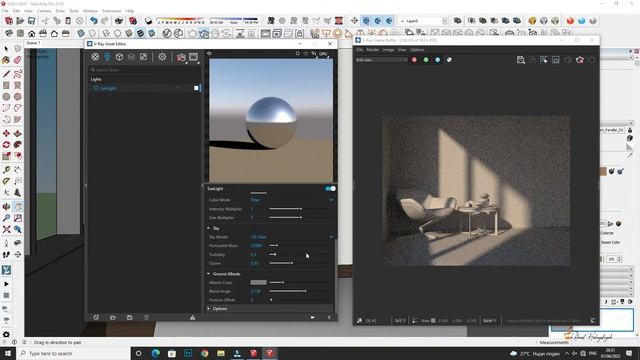
Task: Collapse the Sky section
Action: (x=209, y=228)
